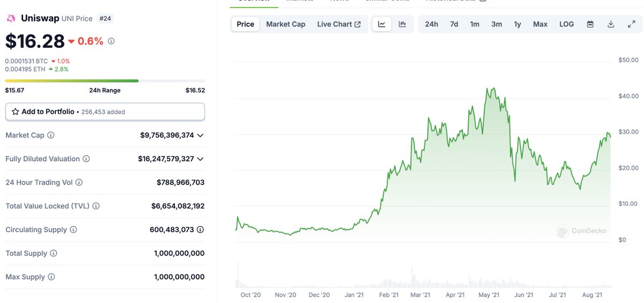
Task: Click info icon beside Total Value Locked
Action: pos(96,206)
